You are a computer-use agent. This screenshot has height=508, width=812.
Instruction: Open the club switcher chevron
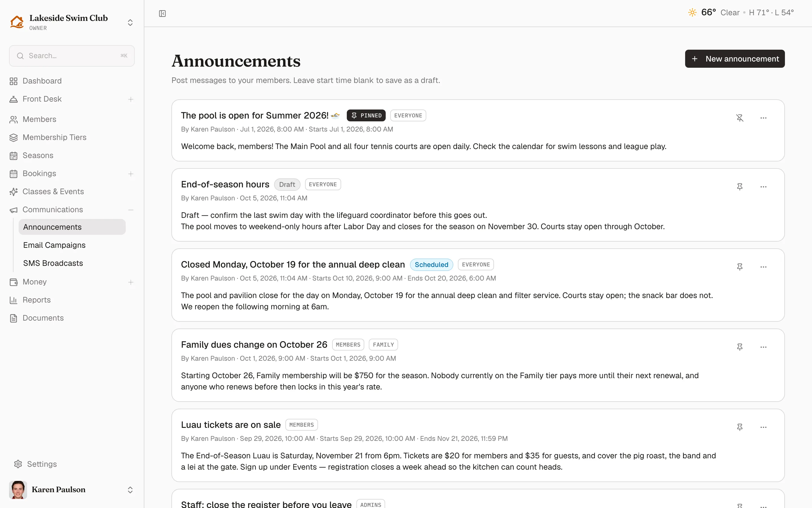pos(130,23)
